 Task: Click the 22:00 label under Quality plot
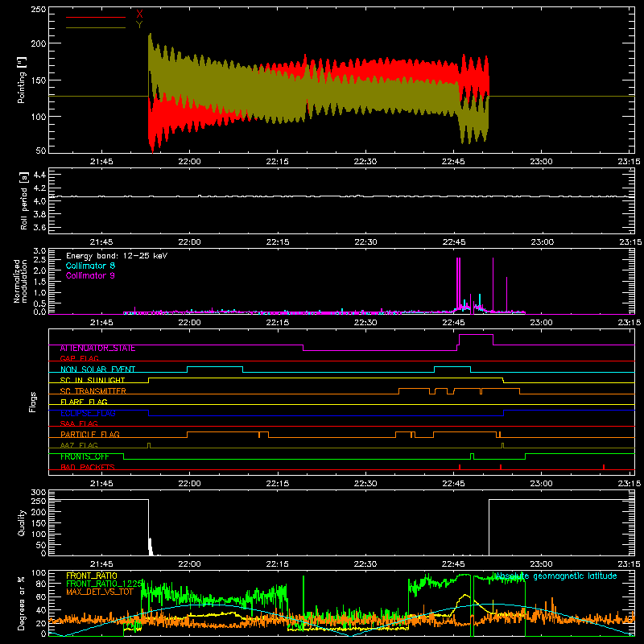click(189, 564)
